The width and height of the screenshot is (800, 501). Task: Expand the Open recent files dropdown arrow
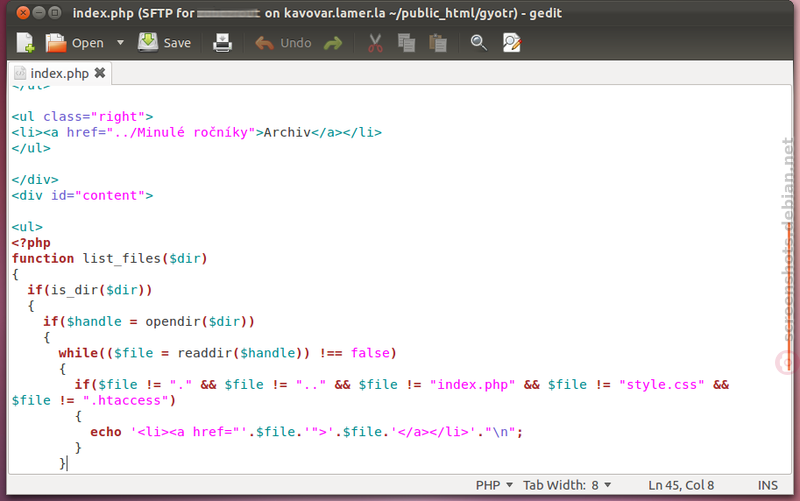(x=120, y=43)
